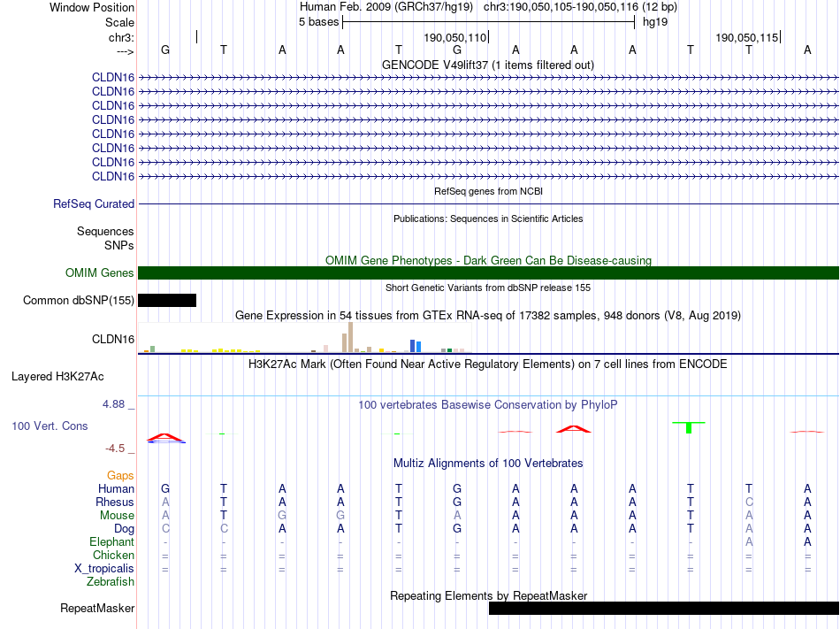Click the RefSeq Curated track label
The image size is (840, 629).
(x=94, y=203)
